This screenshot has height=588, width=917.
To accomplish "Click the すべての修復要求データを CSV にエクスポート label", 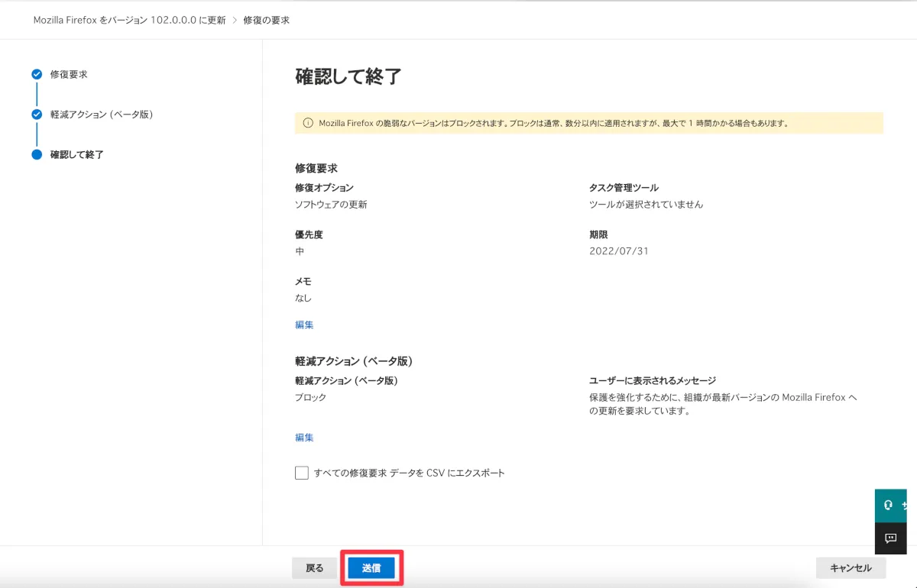I will (x=410, y=473).
